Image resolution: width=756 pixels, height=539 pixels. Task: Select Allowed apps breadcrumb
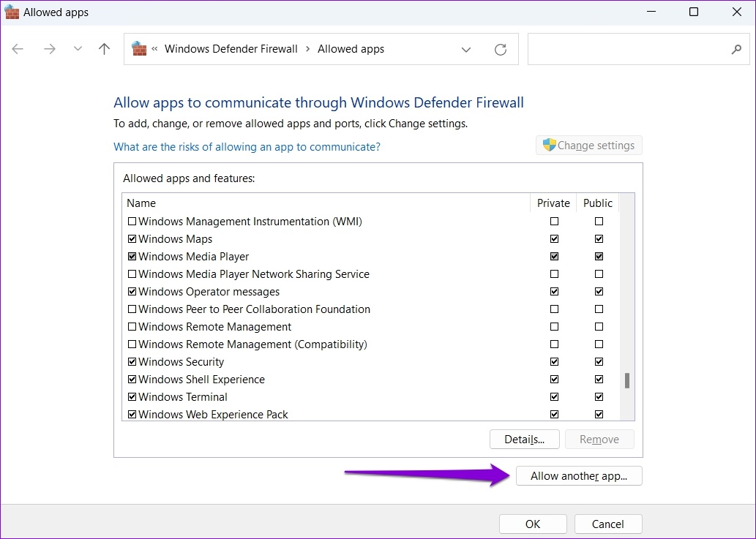(351, 49)
